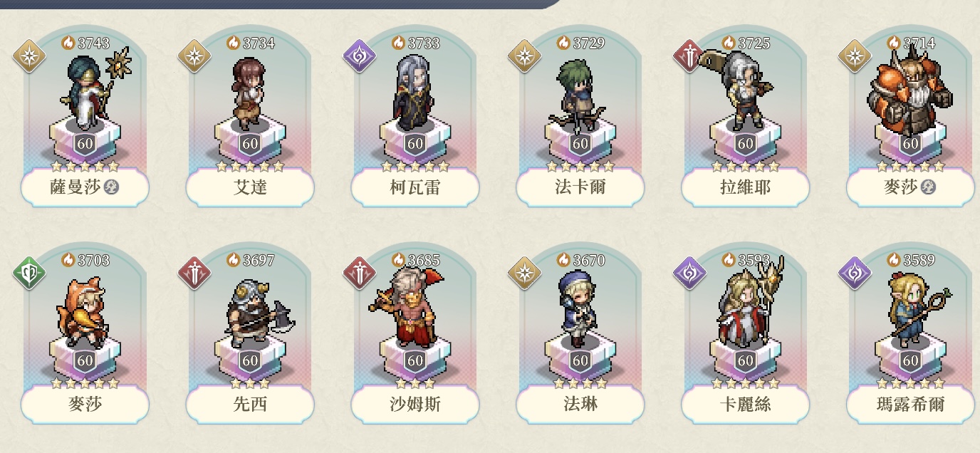
Task: Click the gold emblem on 法琳's card
Action: pos(525,274)
